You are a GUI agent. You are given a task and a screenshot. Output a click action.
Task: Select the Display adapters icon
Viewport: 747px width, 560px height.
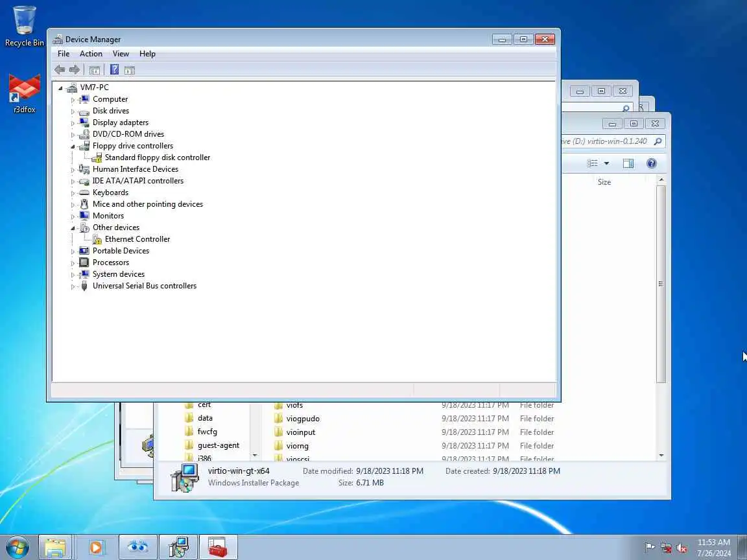pyautogui.click(x=84, y=122)
